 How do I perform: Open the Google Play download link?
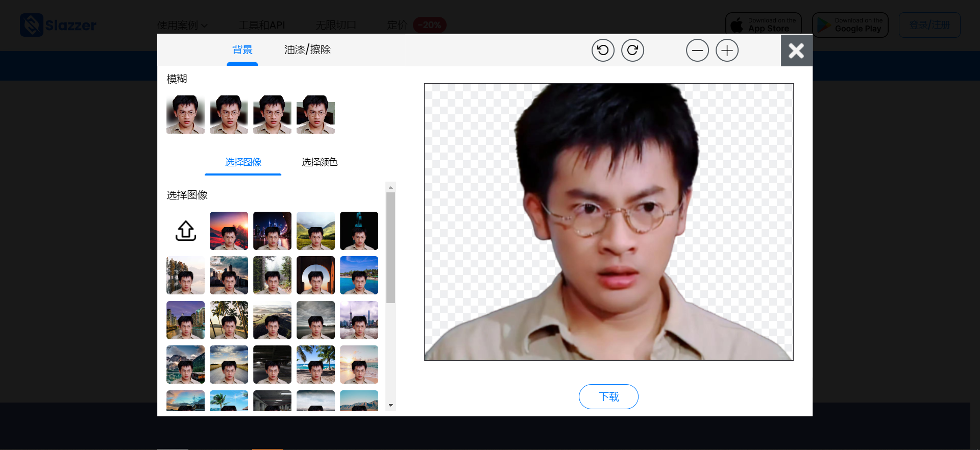tap(850, 25)
